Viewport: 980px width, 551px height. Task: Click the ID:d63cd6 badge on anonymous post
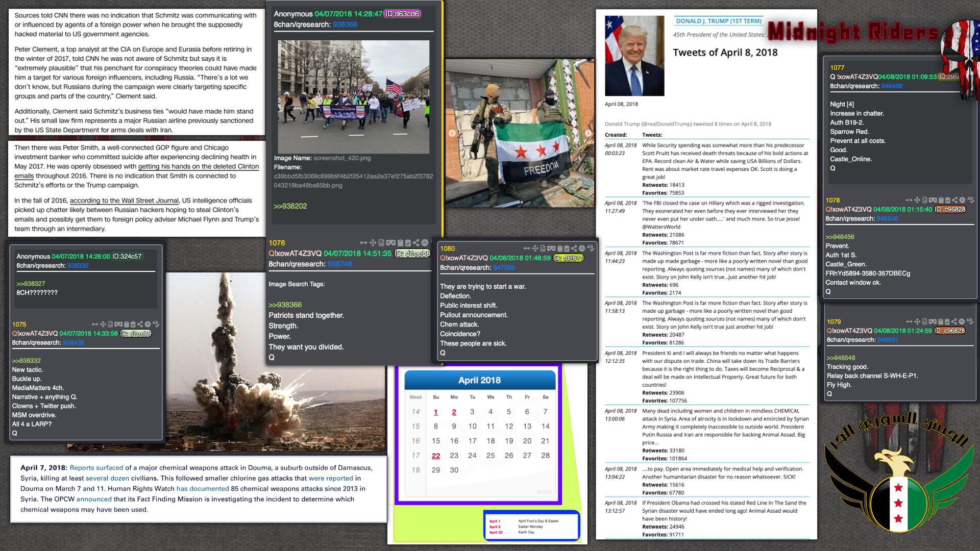point(402,14)
